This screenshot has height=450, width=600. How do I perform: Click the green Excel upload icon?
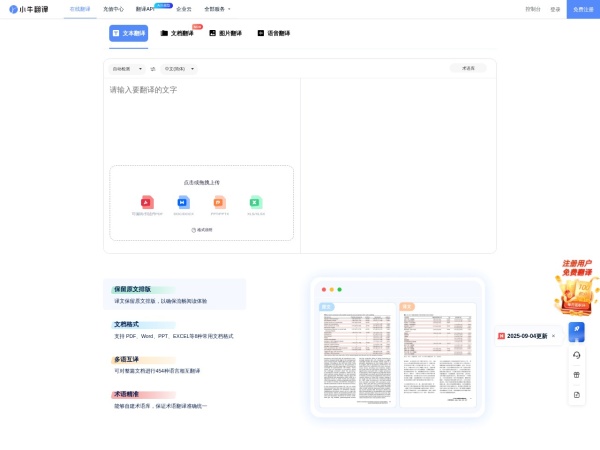[255, 202]
